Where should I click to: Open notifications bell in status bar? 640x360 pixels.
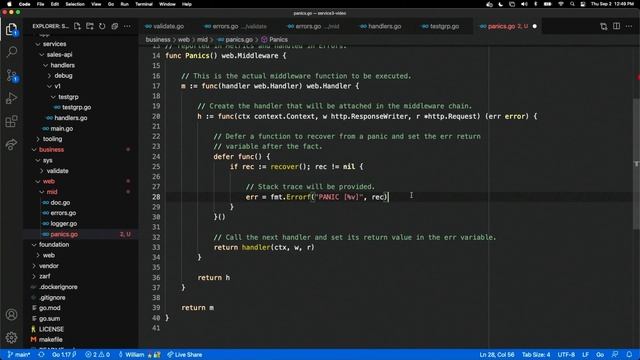point(629,355)
